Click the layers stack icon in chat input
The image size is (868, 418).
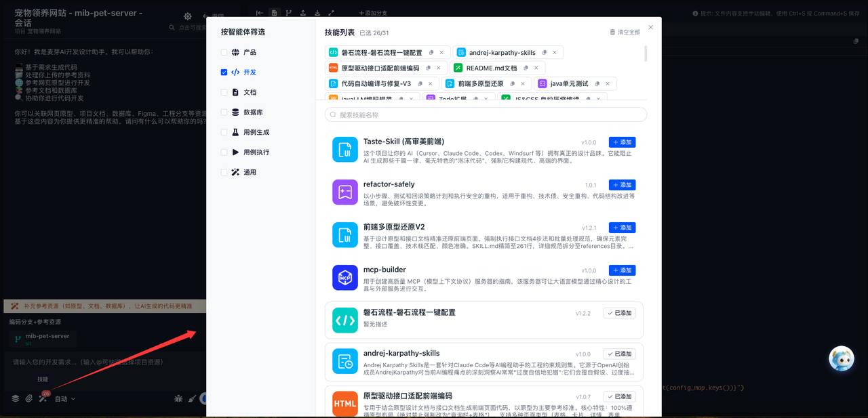coord(15,398)
